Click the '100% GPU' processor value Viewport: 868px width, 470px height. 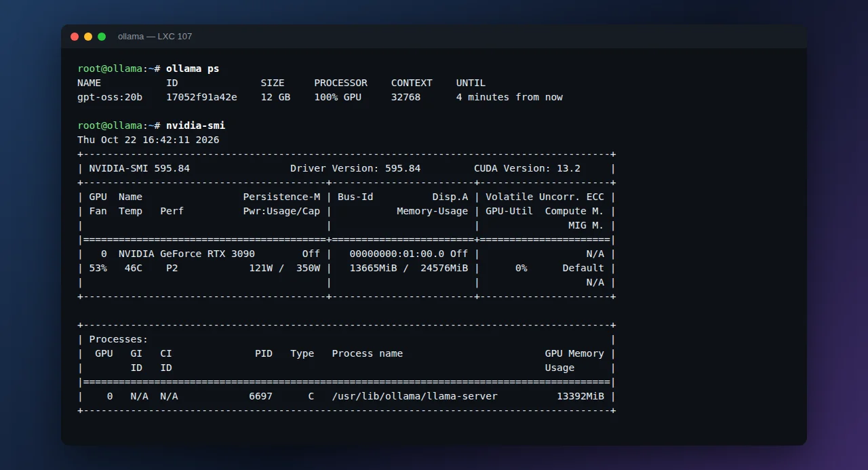pos(338,97)
